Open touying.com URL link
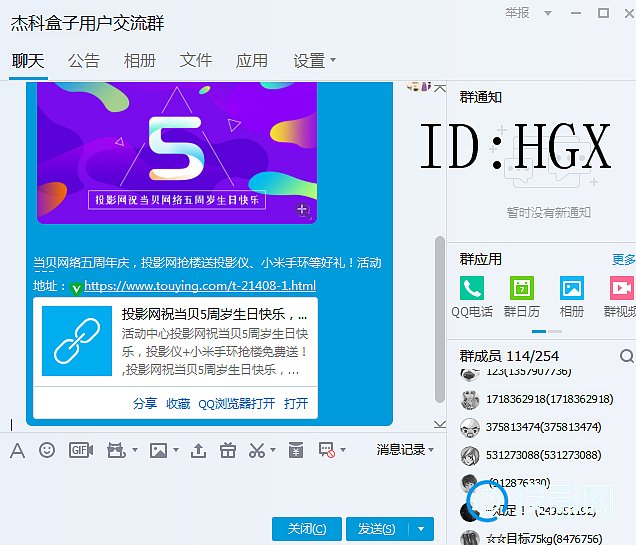The width and height of the screenshot is (636, 545). (x=200, y=286)
